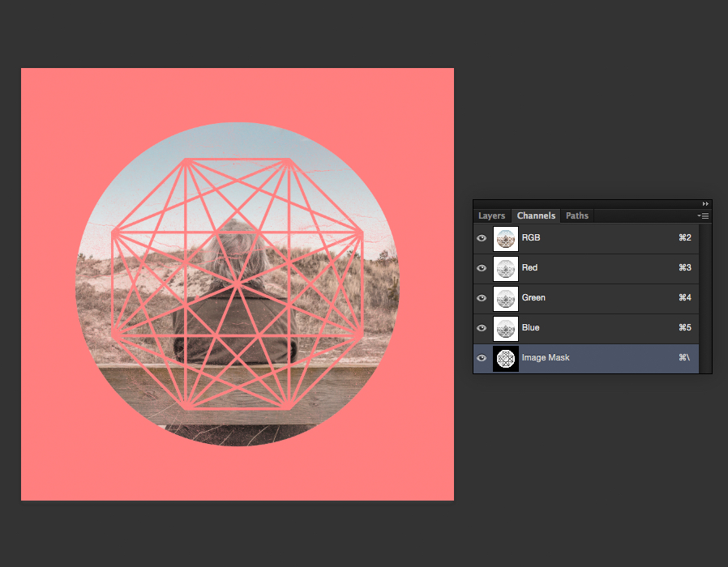Viewport: 728px width, 567px height.
Task: Toggle Image Mask channel visibility
Action: pos(482,358)
